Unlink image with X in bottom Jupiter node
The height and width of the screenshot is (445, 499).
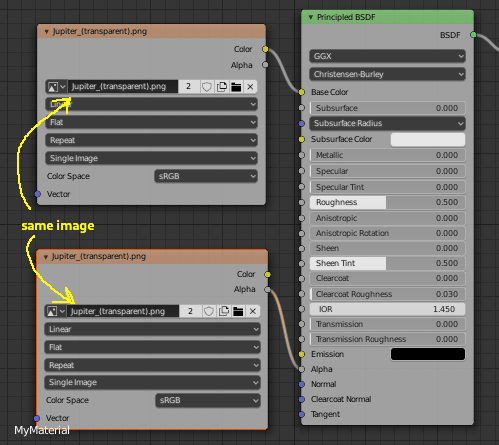[253, 311]
